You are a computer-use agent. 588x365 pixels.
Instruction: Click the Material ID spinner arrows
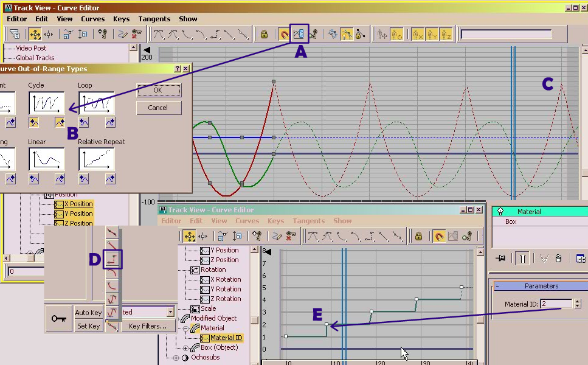[578, 304]
